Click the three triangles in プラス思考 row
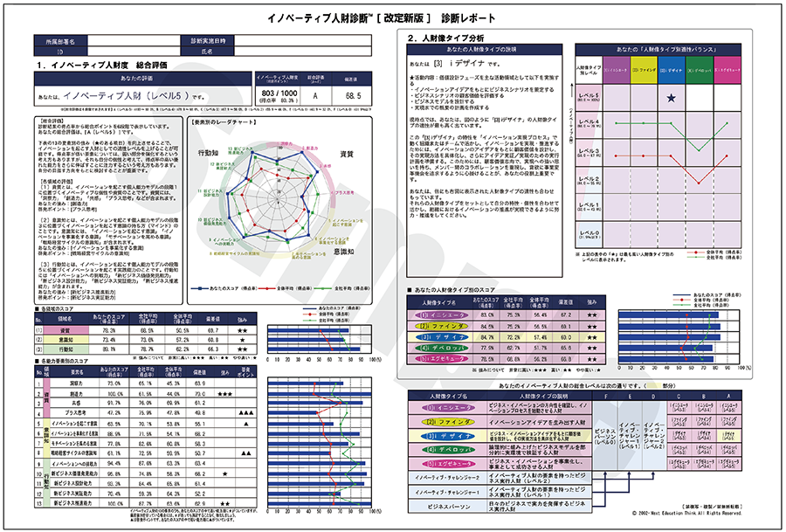The height and width of the screenshot is (532, 786). (245, 413)
